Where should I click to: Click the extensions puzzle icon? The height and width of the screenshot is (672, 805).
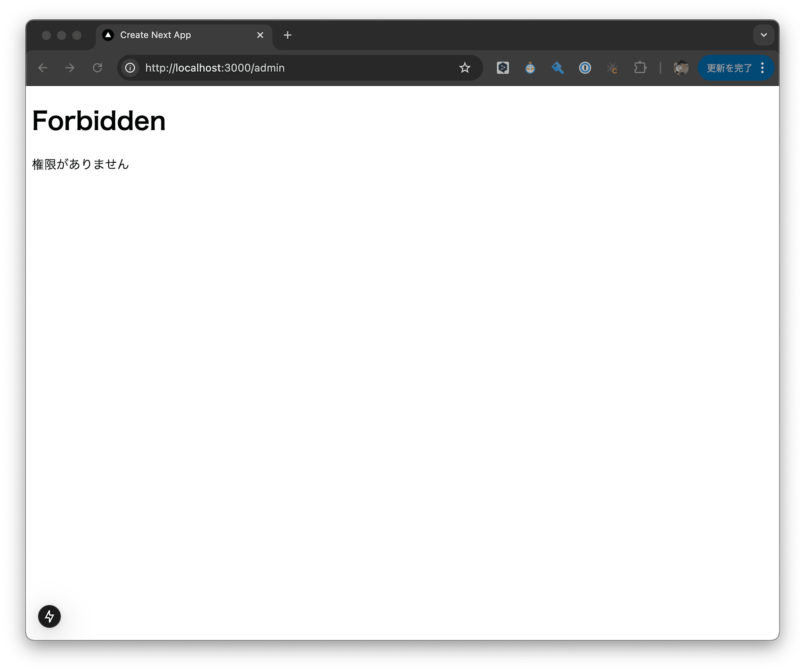pyautogui.click(x=639, y=67)
